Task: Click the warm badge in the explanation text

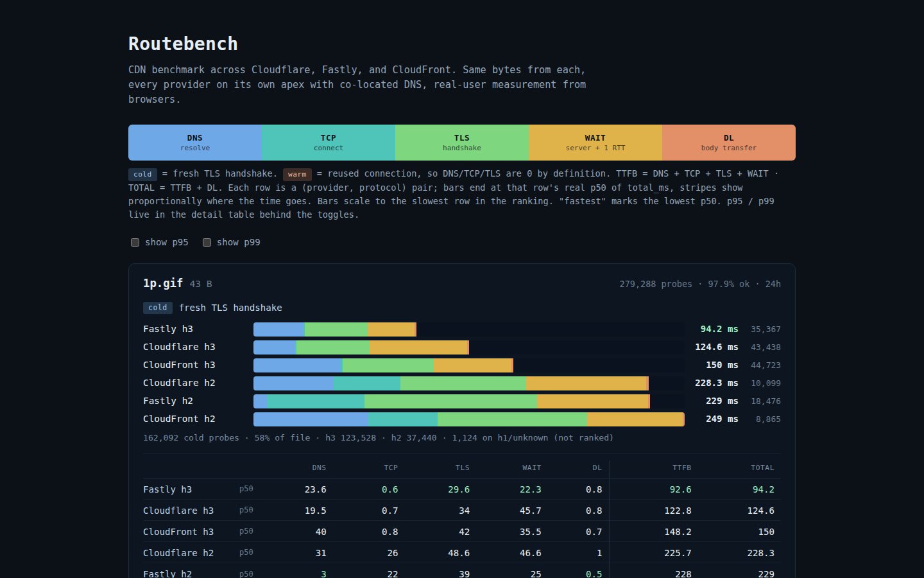Action: point(297,174)
